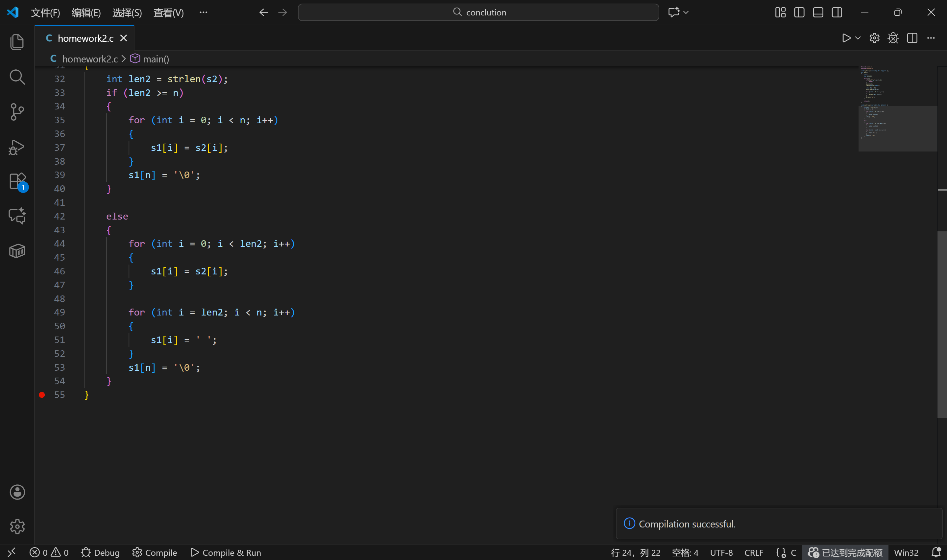Click the conclution command center search box
947x560 pixels.
tap(478, 12)
